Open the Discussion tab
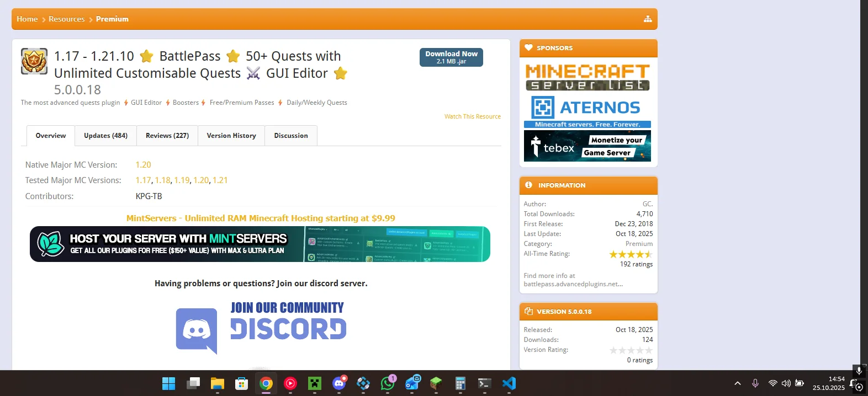The height and width of the screenshot is (396, 868). [x=291, y=136]
